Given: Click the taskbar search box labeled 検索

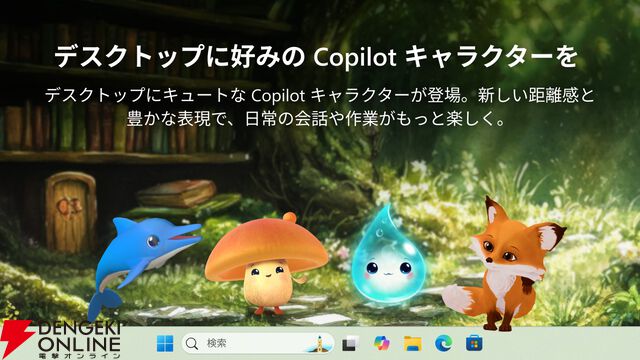Looking at the screenshot, I should (258, 343).
